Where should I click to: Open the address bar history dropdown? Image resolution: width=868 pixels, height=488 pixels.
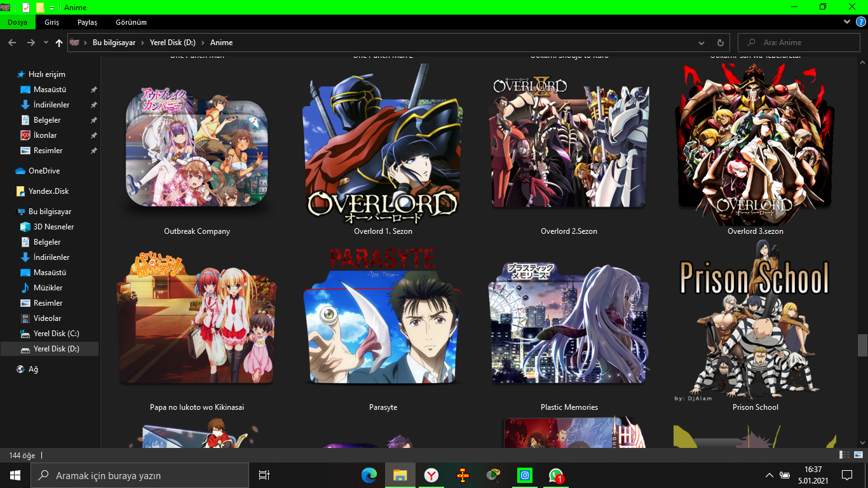[702, 43]
